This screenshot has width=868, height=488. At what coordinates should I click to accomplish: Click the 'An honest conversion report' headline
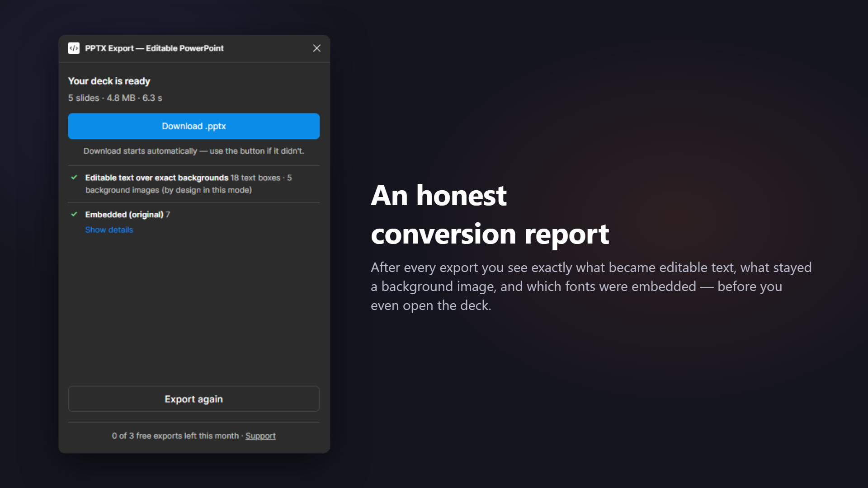pyautogui.click(x=490, y=215)
